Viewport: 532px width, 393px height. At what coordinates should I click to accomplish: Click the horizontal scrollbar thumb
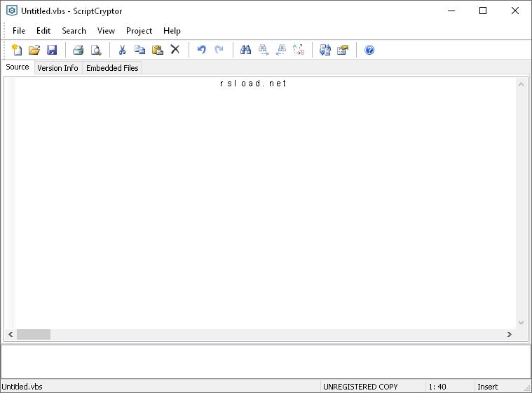pyautogui.click(x=34, y=334)
